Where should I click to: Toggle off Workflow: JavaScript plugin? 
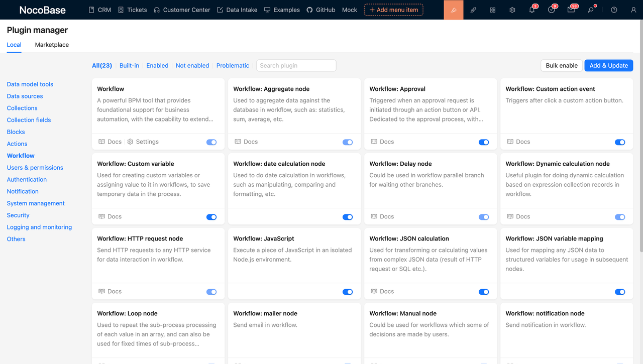347,292
